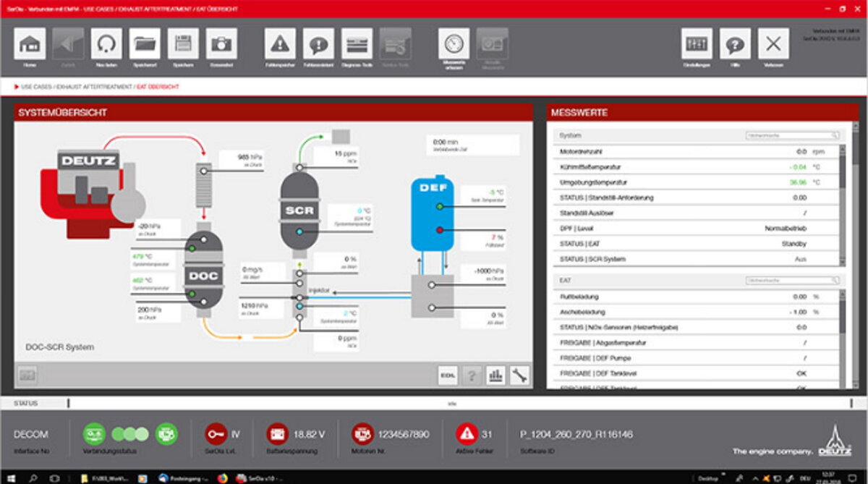
Task: Open Einstellungen sliders icon
Action: (697, 43)
